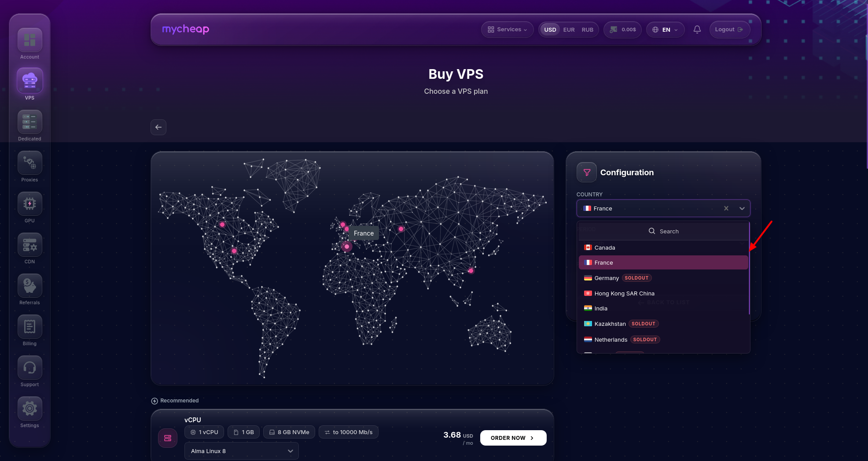The image size is (868, 461).
Task: Select Hong Kong SAR China option
Action: pyautogui.click(x=663, y=293)
